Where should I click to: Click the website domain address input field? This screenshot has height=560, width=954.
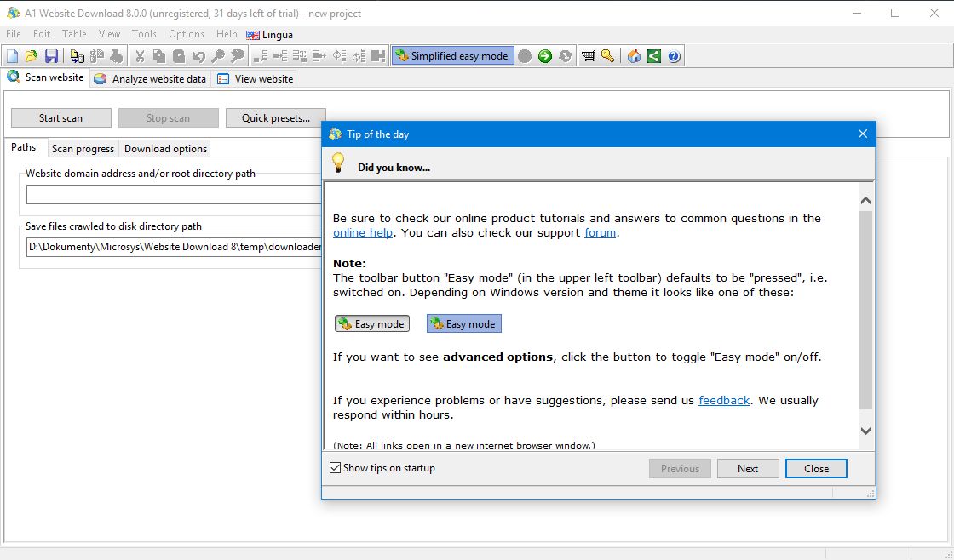[175, 195]
